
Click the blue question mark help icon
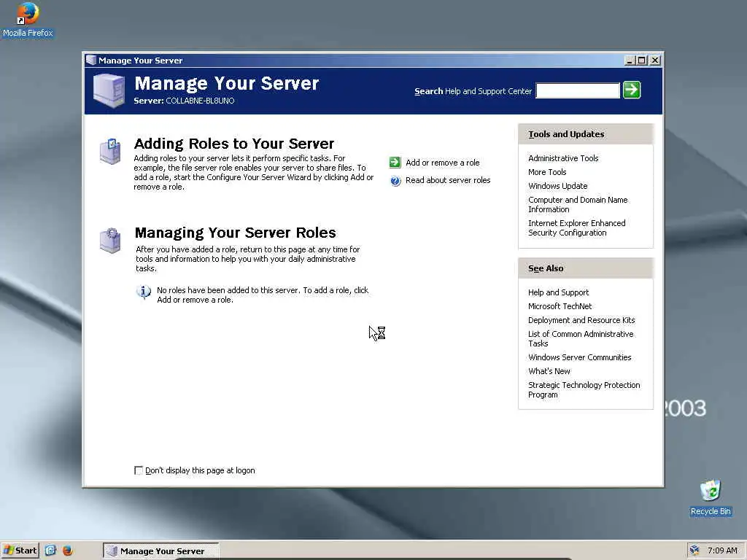395,181
